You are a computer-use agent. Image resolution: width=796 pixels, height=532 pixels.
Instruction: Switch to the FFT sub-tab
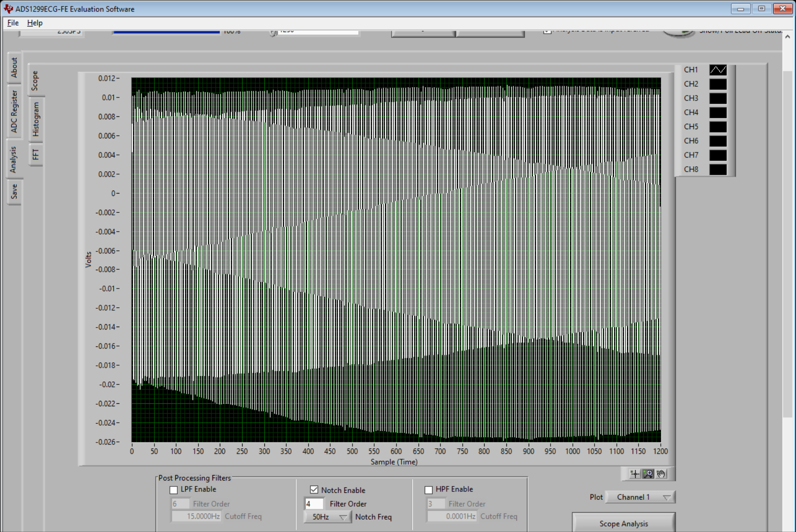click(36, 154)
